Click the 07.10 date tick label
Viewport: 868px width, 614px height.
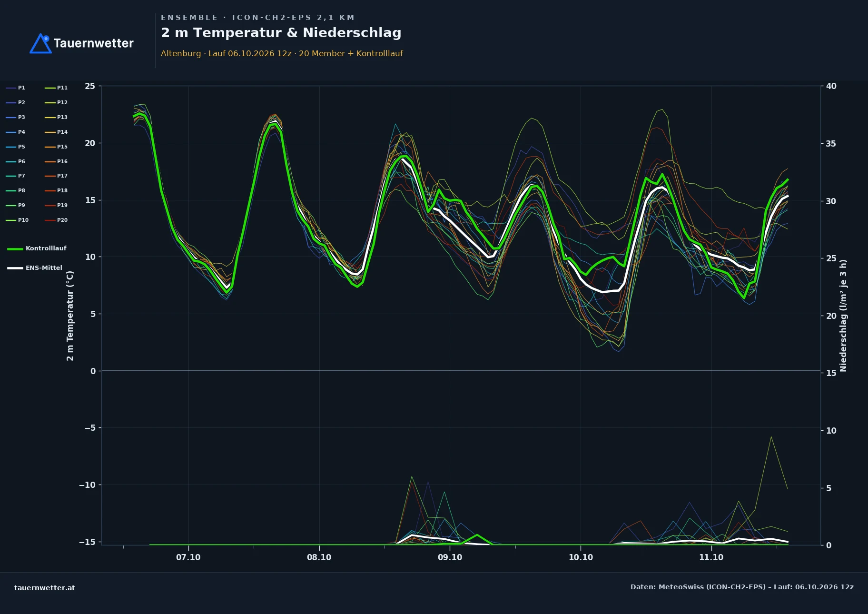pos(188,557)
